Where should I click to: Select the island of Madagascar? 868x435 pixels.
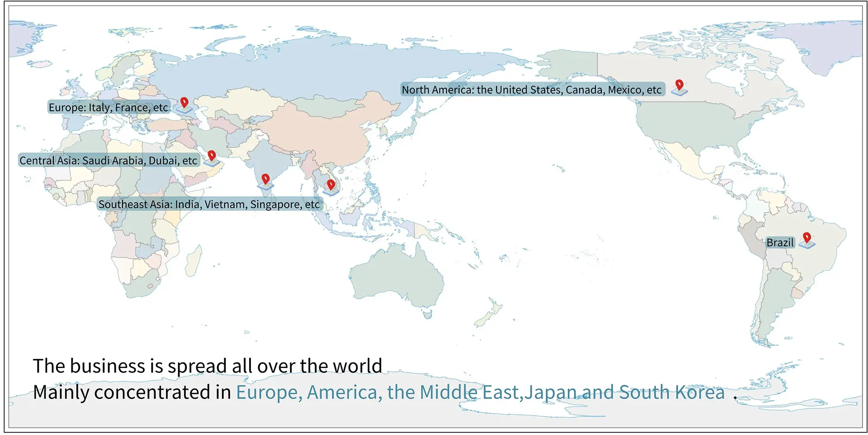[194, 261]
